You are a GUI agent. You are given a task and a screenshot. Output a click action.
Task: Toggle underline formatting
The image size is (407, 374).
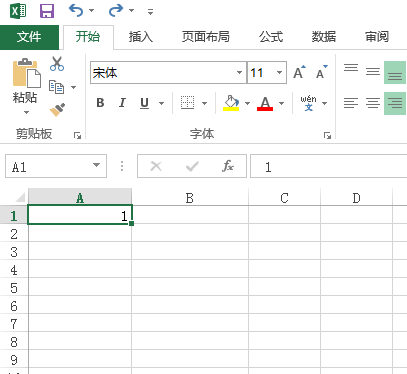(x=144, y=103)
